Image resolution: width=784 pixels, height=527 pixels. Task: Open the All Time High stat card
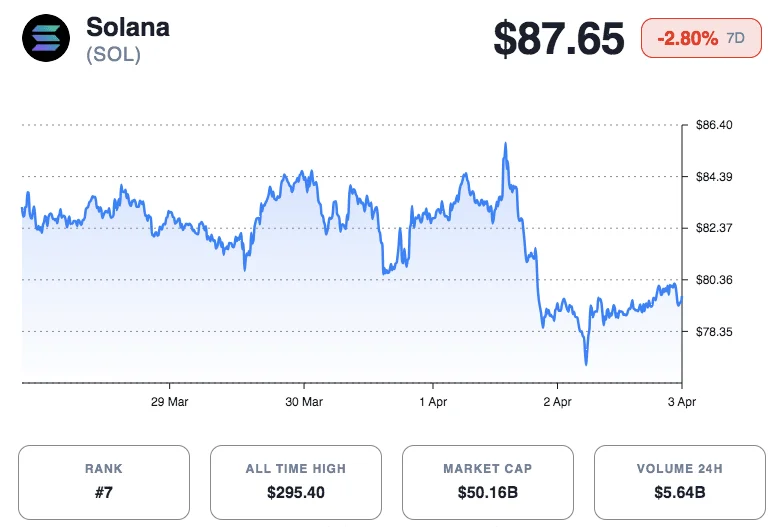click(296, 482)
